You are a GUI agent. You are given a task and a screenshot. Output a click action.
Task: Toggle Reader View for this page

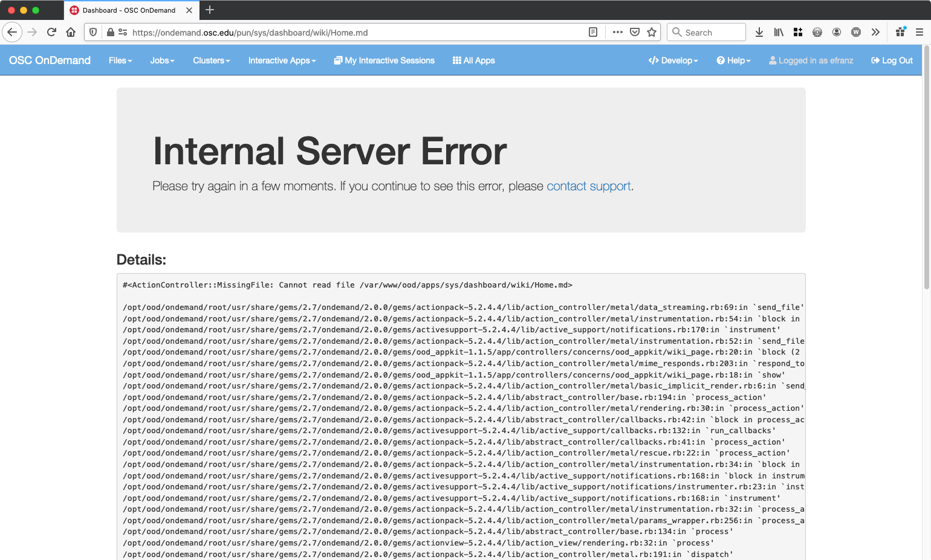(x=592, y=32)
